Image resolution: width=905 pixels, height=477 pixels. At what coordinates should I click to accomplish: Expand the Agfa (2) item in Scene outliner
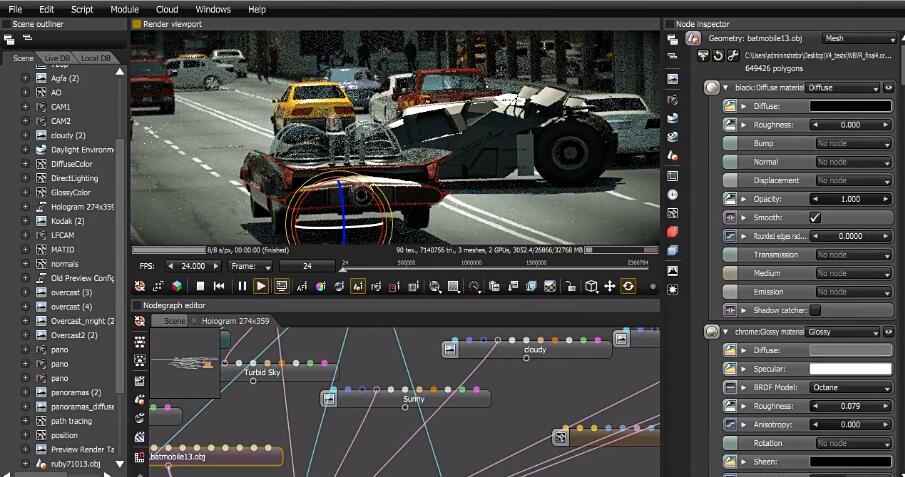click(25, 78)
